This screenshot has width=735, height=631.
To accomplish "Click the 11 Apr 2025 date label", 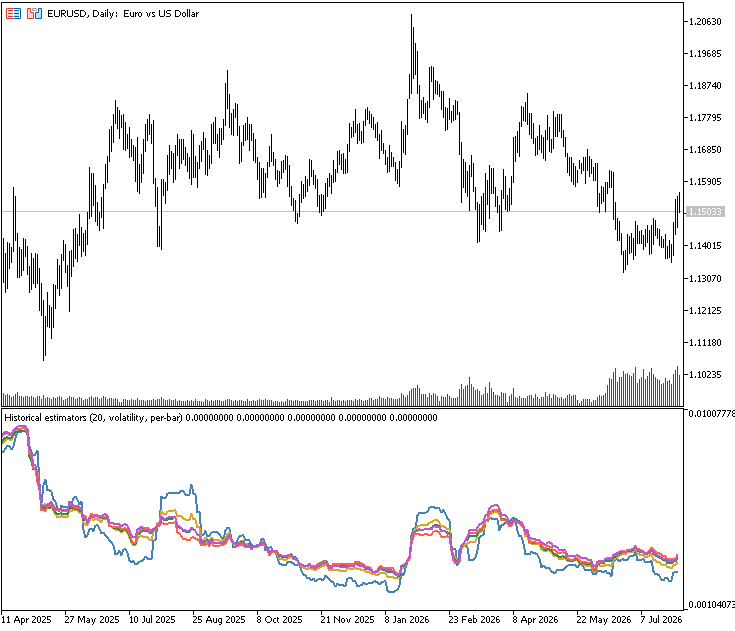I will (26, 619).
